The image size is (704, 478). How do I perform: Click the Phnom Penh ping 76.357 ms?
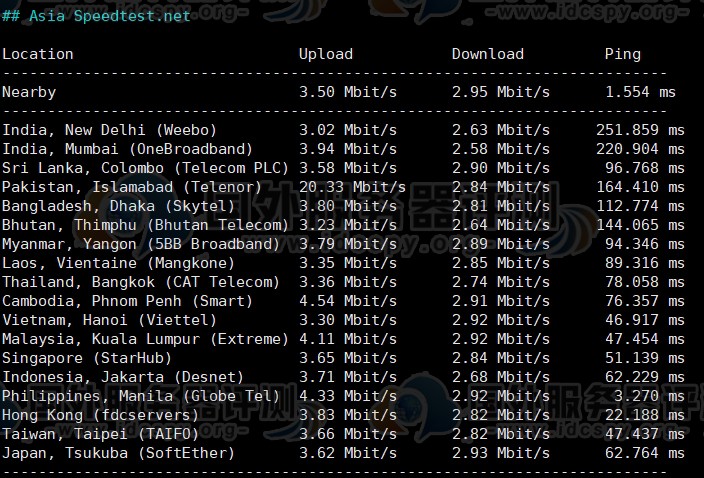[645, 301]
